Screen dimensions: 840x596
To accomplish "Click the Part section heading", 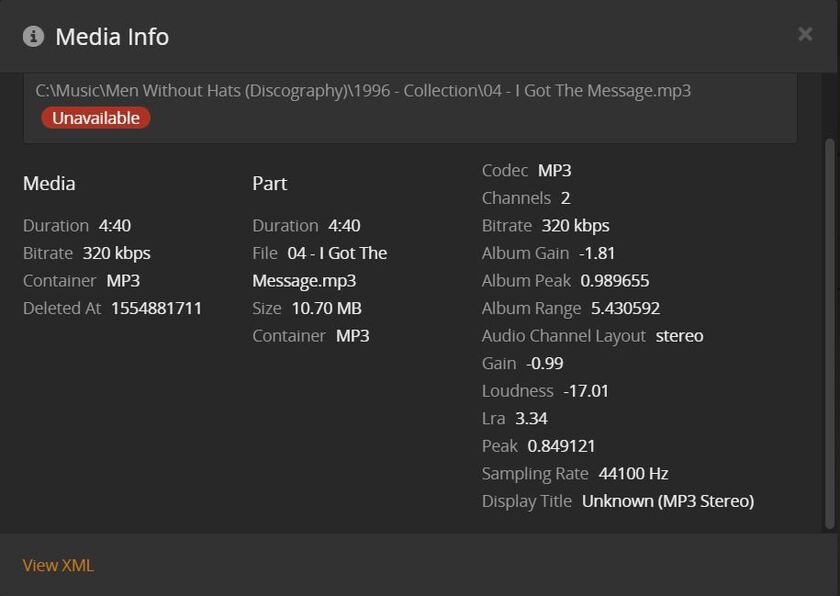I will click(269, 183).
